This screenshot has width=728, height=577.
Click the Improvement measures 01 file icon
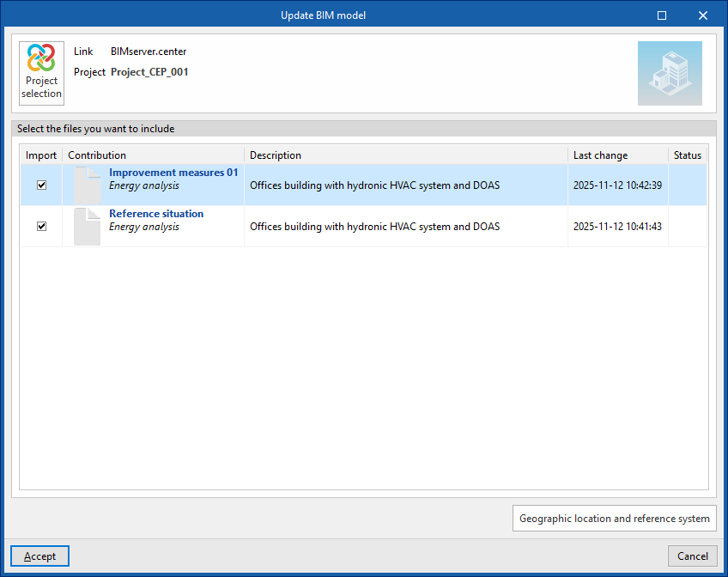point(87,185)
